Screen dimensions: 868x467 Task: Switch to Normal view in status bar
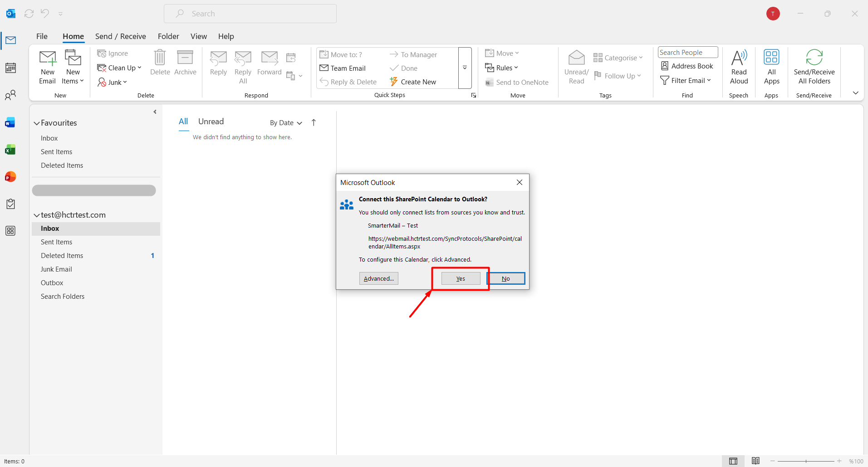click(x=733, y=461)
